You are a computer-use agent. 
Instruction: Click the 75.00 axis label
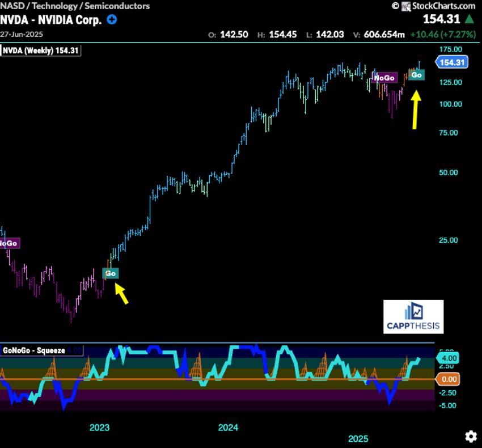tap(449, 133)
